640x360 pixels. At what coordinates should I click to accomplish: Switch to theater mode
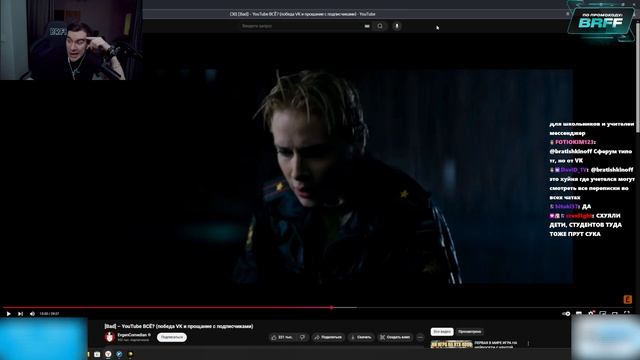click(615, 313)
